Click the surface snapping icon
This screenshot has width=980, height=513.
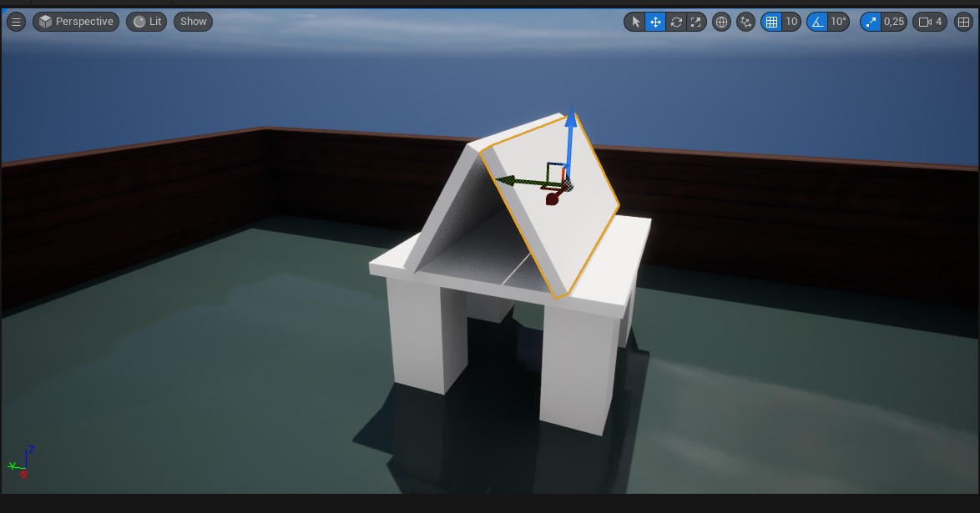(745, 22)
